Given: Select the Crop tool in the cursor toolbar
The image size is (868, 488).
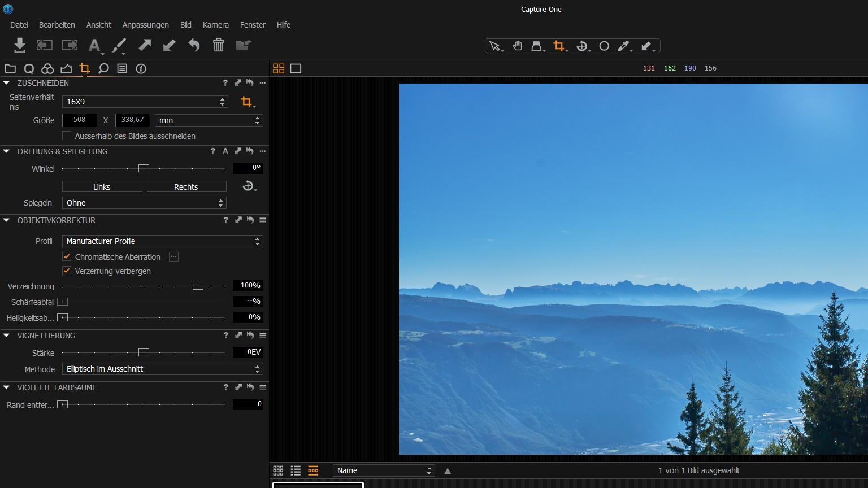Looking at the screenshot, I should [559, 46].
